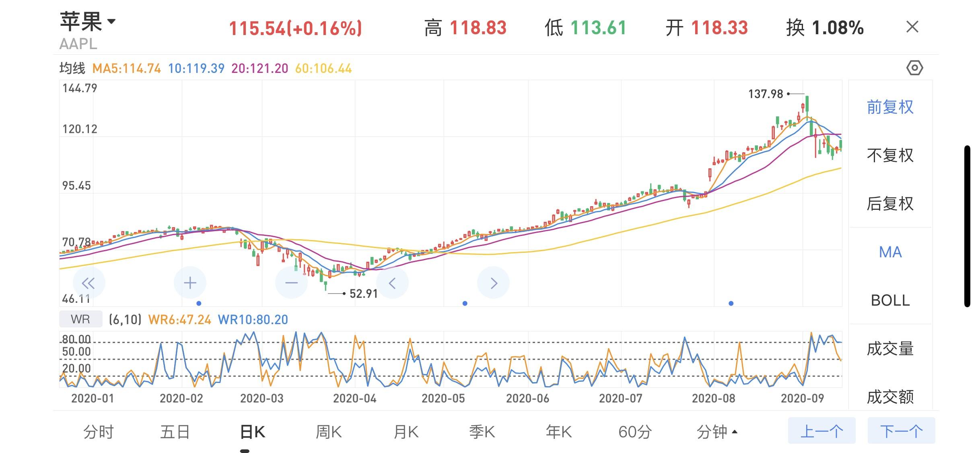Close the landscape chart view
Viewport: 980px width, 453px height.
click(x=912, y=27)
